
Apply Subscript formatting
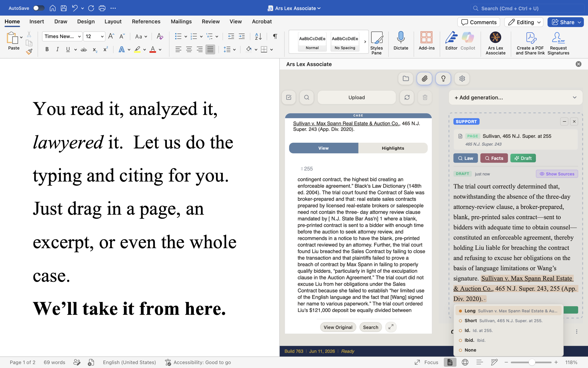coord(94,50)
